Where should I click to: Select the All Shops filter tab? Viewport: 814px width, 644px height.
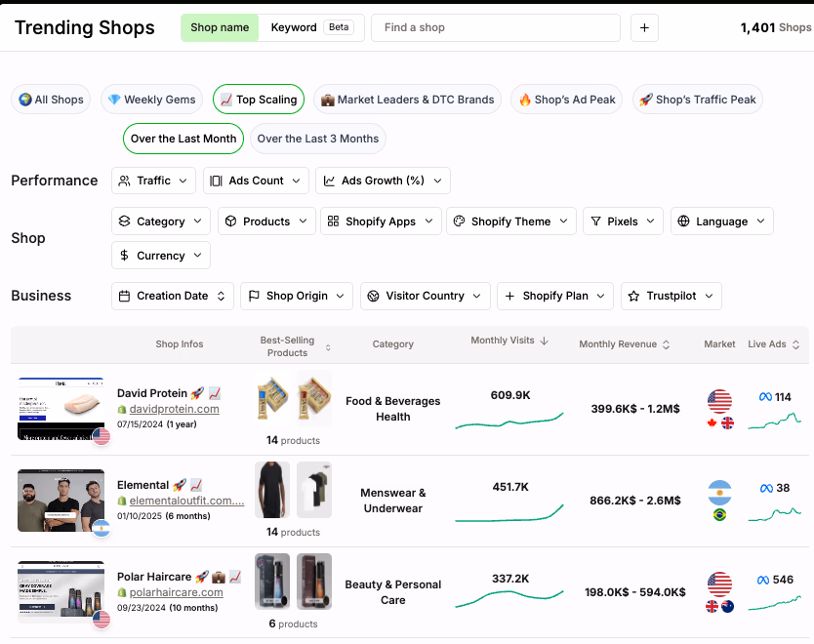point(51,100)
